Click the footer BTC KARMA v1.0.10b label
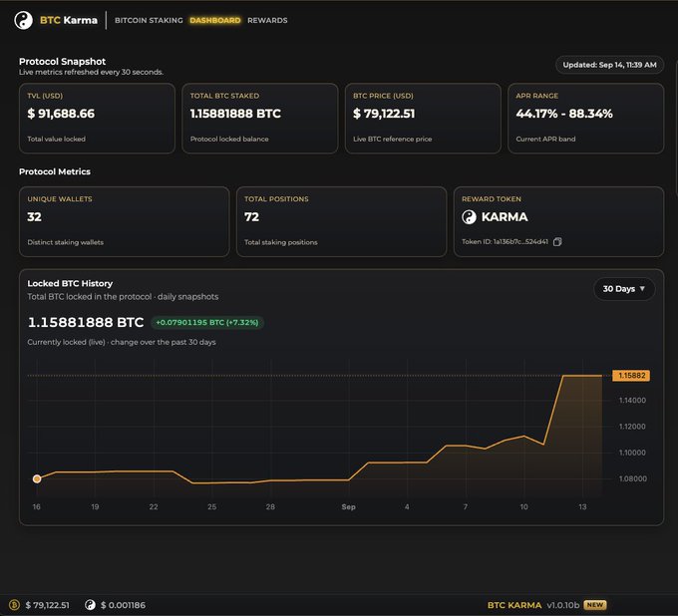678x616 pixels. click(x=533, y=605)
